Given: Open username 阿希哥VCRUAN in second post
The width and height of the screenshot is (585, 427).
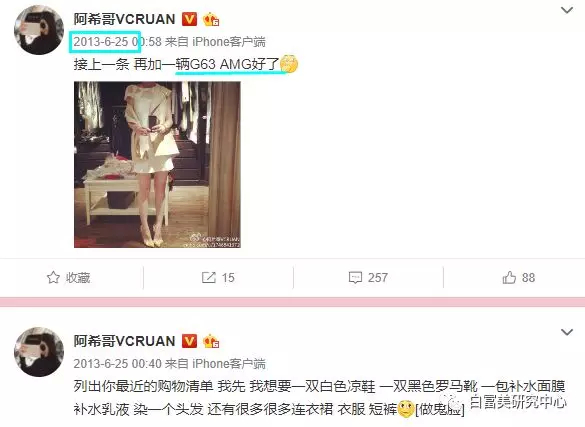Looking at the screenshot, I should click(x=124, y=341).
